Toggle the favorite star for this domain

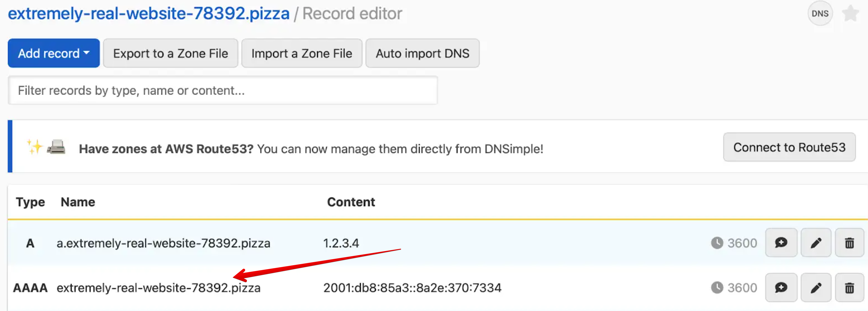click(850, 13)
